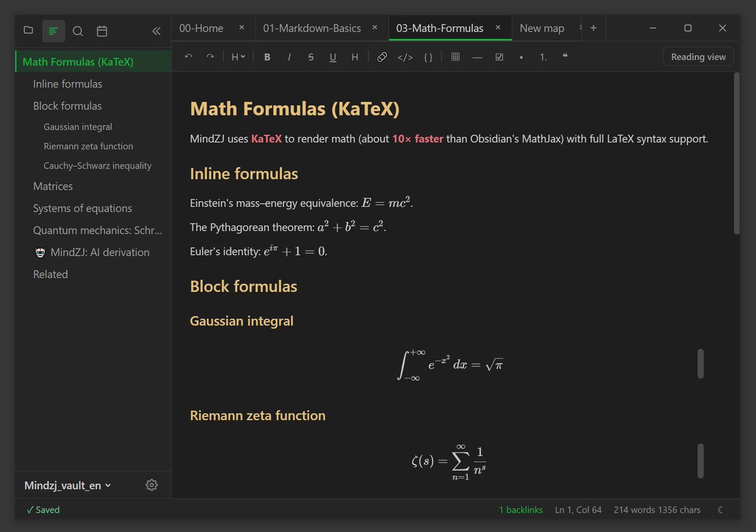The image size is (756, 532).
Task: Click the Riemann zeta block's scroll handle
Action: (701, 461)
